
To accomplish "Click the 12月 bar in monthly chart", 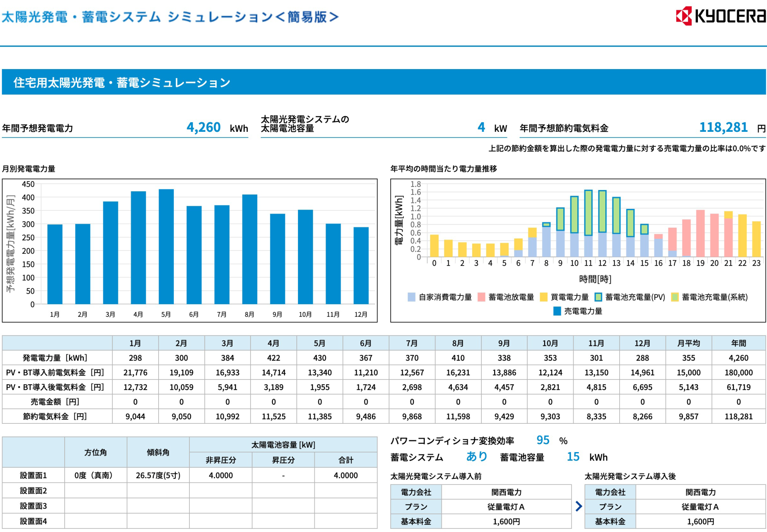I will coord(361,266).
